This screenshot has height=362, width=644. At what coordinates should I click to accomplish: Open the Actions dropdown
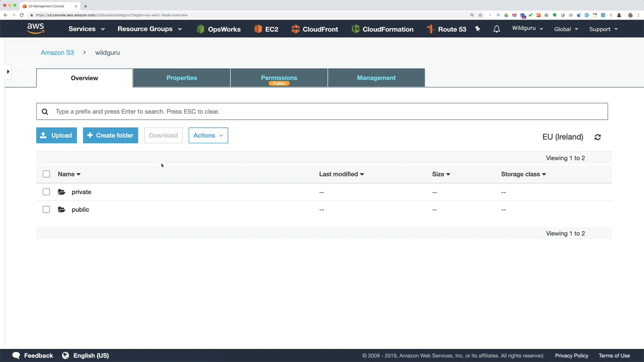point(208,135)
